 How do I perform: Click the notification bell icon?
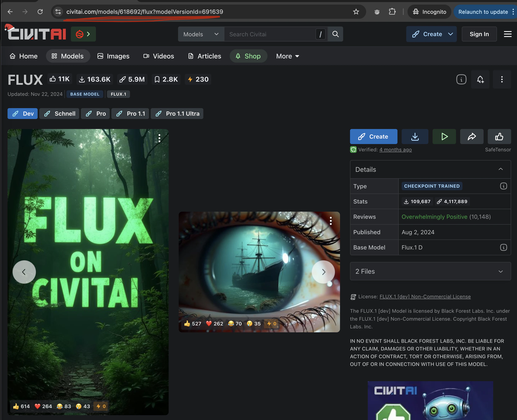480,79
